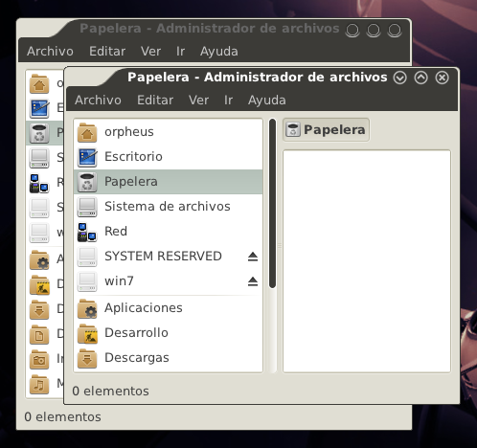
Task: Click the pane divider handle beside the sidebar
Action: point(280,246)
